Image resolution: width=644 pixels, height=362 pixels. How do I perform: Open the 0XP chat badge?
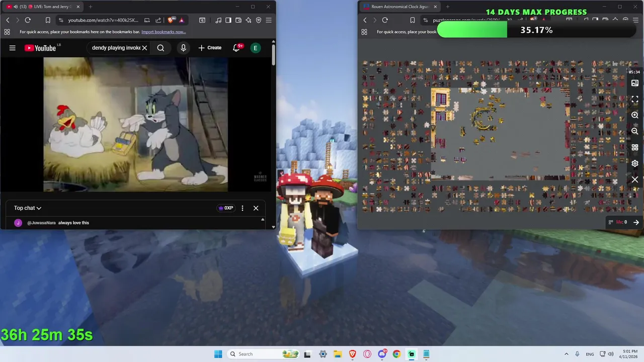click(x=225, y=208)
